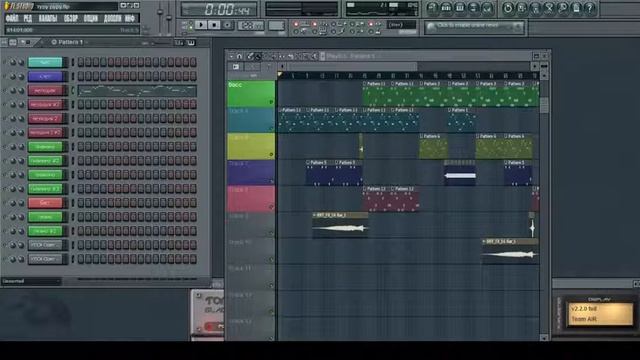Image resolution: width=640 pixels, height=360 pixels.
Task: Click the playlist play-position icon below toolbar
Action: pyautogui.click(x=236, y=67)
